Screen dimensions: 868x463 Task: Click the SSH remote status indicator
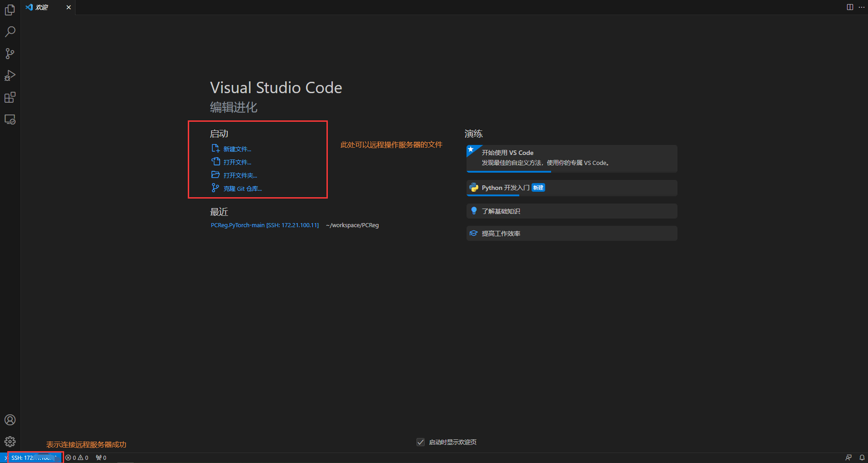coord(31,458)
